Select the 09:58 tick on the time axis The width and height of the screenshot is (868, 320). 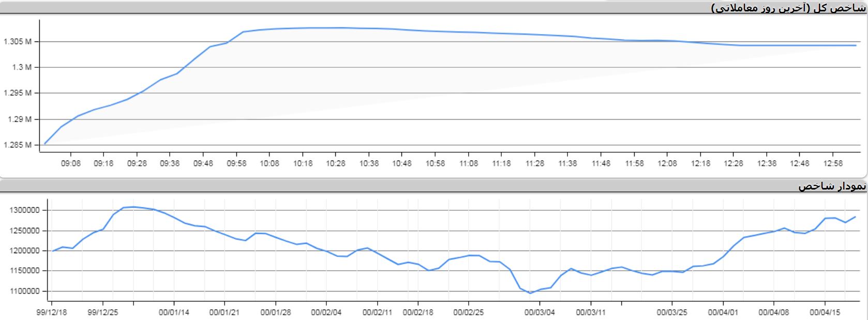[236, 164]
